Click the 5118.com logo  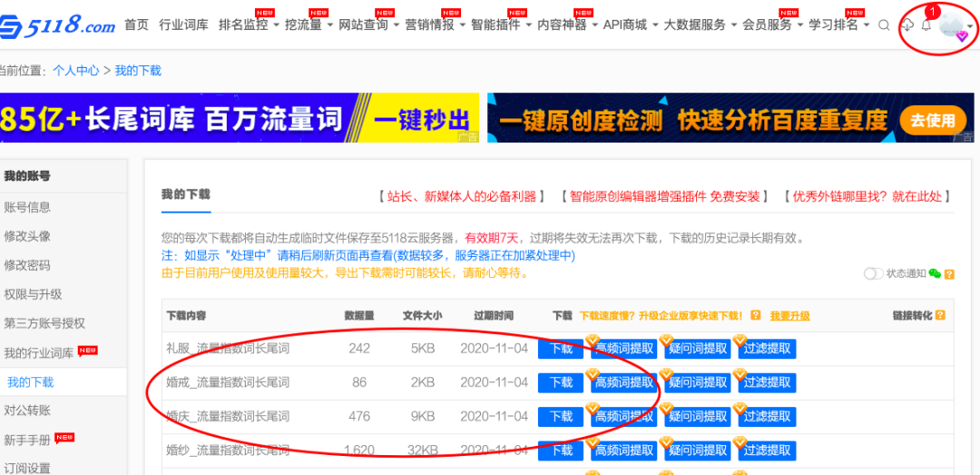pyautogui.click(x=57, y=25)
